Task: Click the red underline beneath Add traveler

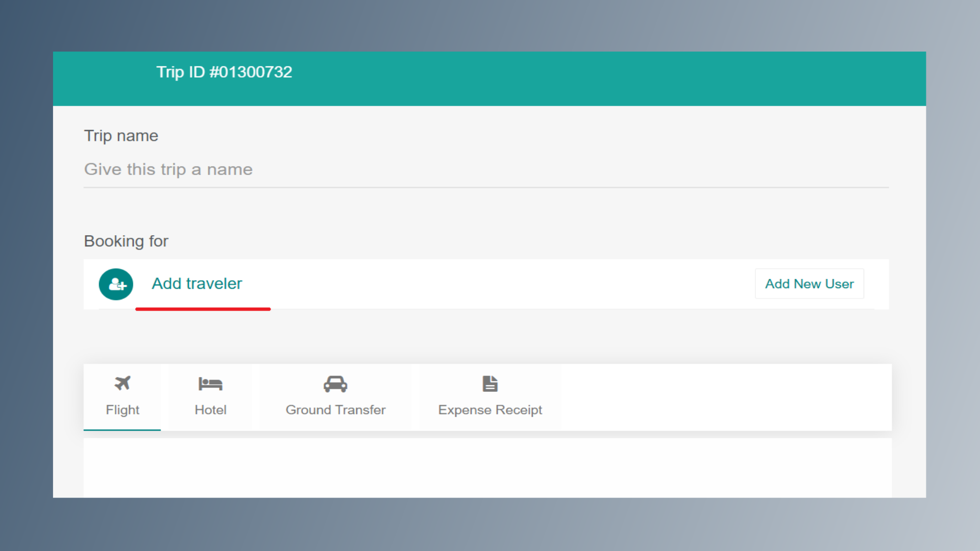Action: (x=203, y=309)
